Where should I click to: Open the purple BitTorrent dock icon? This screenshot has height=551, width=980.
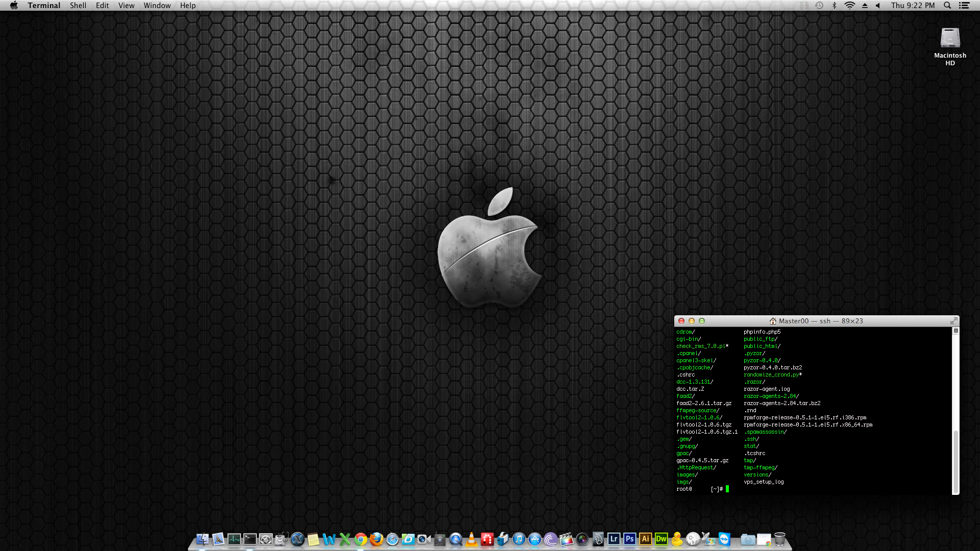[551, 539]
